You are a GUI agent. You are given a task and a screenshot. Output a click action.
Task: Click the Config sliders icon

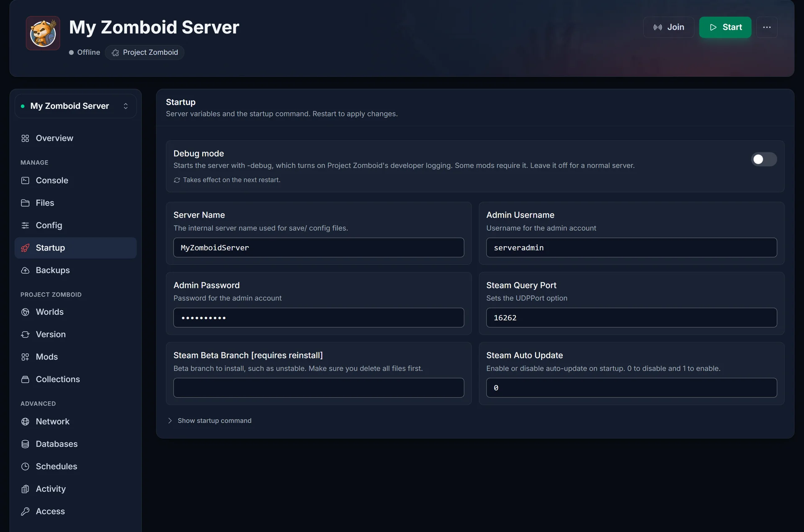tap(25, 225)
